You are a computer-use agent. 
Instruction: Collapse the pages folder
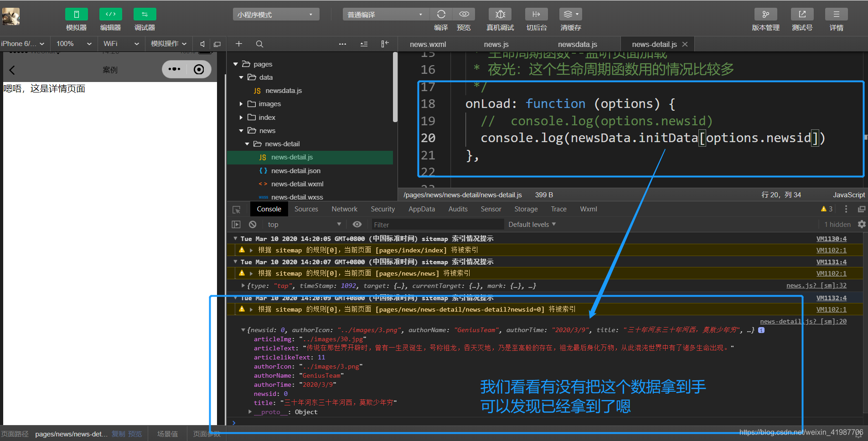coord(236,64)
